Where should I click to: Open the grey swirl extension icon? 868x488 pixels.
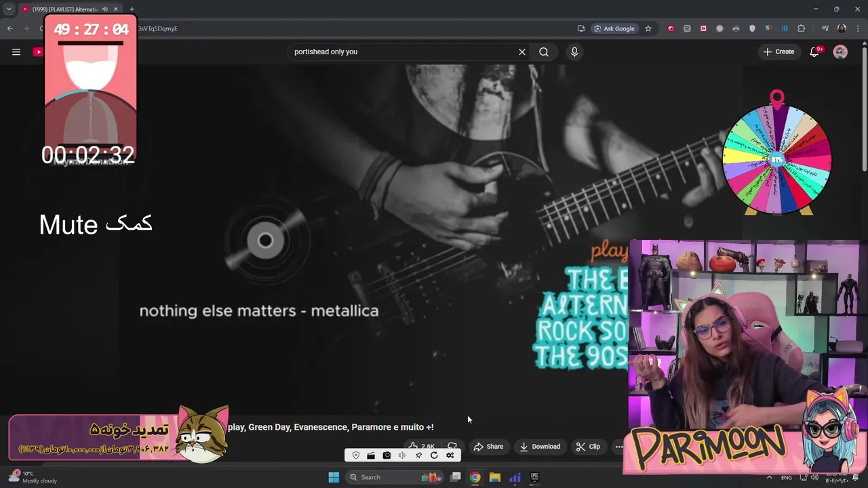[719, 28]
